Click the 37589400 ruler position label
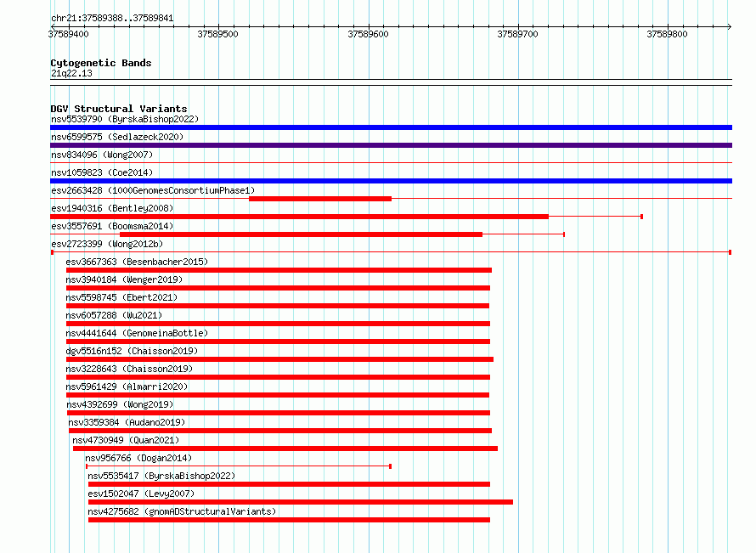756x553 pixels. coord(69,34)
